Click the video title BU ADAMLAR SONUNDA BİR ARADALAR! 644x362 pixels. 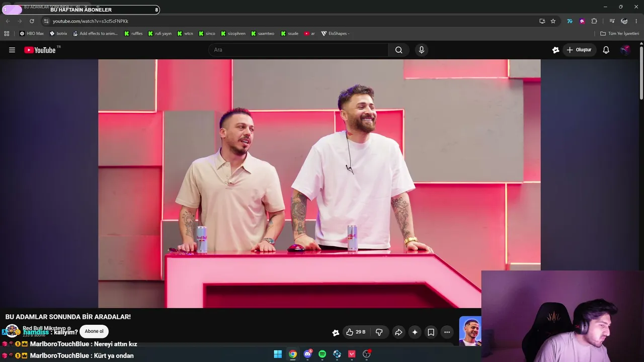pos(68,317)
